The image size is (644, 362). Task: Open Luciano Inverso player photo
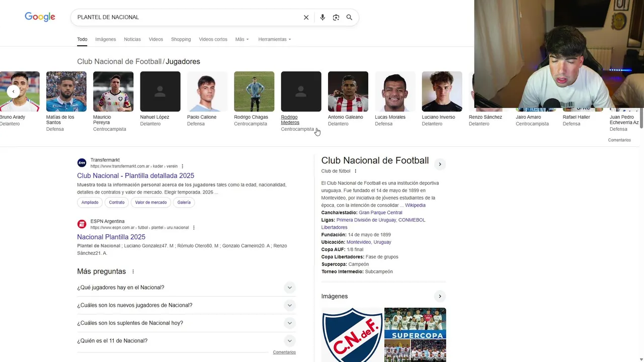pos(442,92)
